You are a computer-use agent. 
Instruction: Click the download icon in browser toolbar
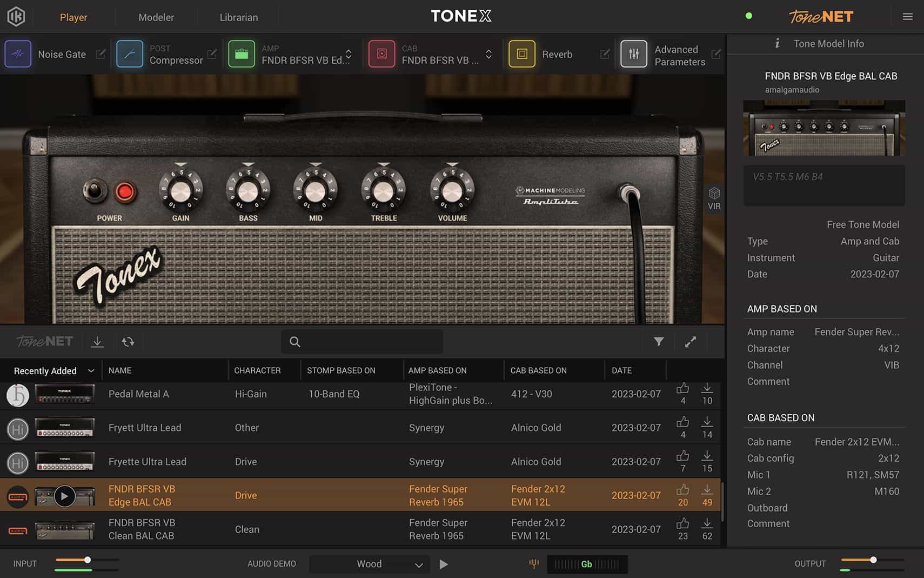pos(97,342)
